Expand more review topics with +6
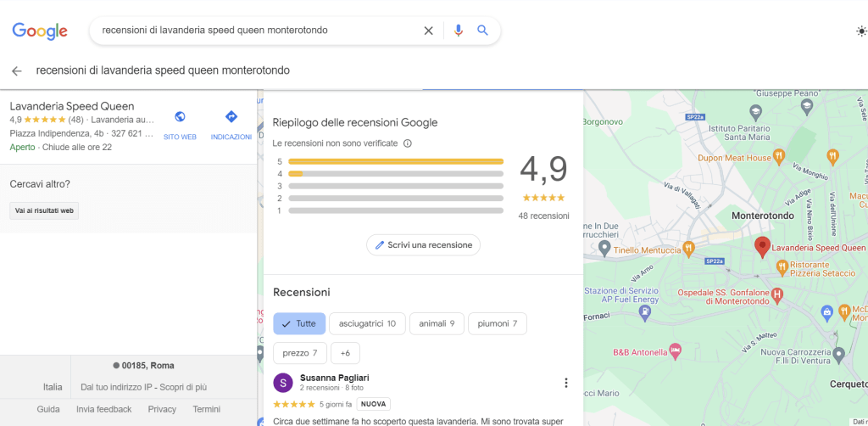The width and height of the screenshot is (868, 426). click(346, 353)
